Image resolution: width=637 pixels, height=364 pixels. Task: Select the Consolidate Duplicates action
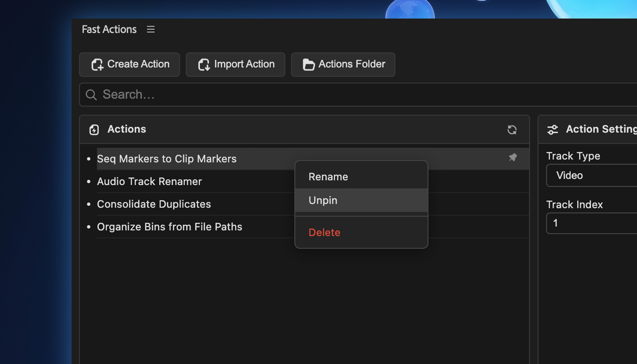point(154,204)
